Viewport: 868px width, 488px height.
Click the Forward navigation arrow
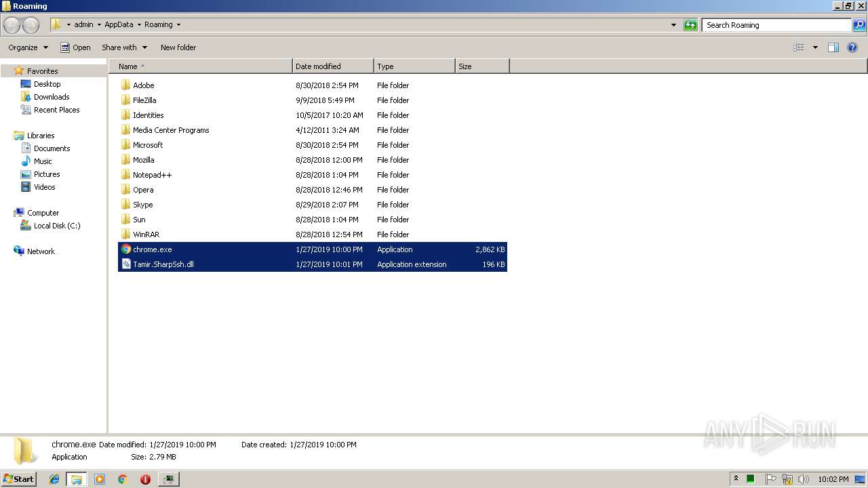click(x=31, y=25)
